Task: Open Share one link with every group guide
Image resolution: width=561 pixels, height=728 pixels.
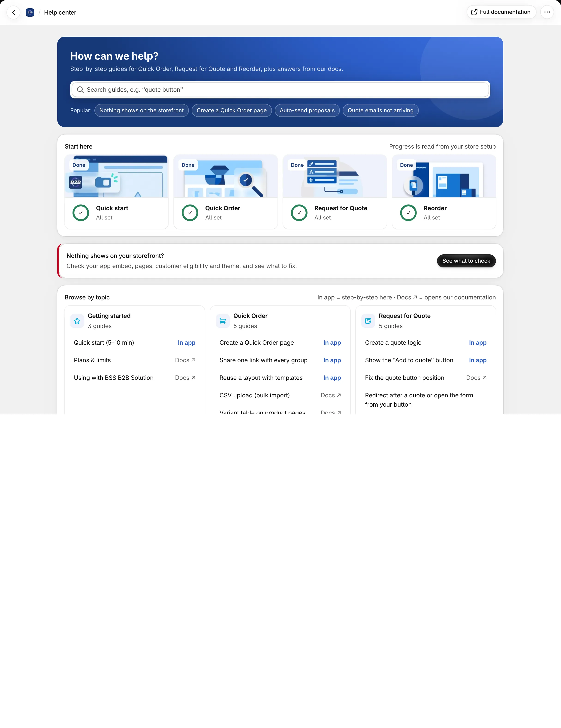Action: click(x=280, y=360)
